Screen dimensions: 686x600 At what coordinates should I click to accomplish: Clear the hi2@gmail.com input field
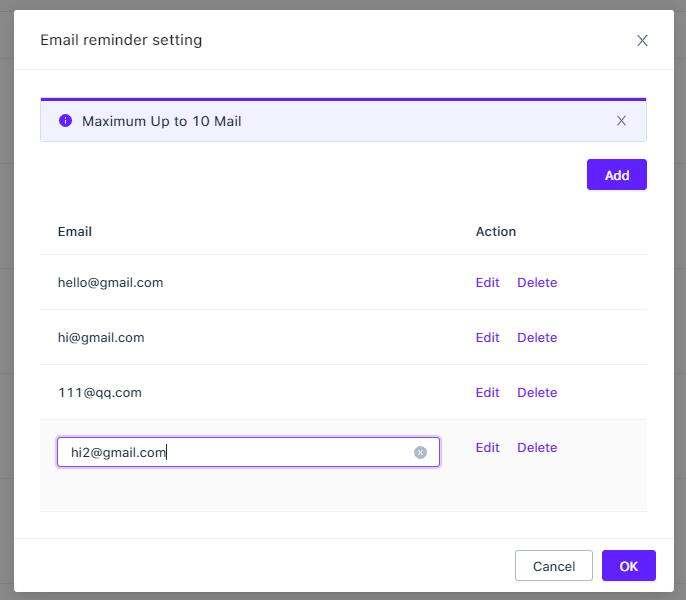click(420, 452)
